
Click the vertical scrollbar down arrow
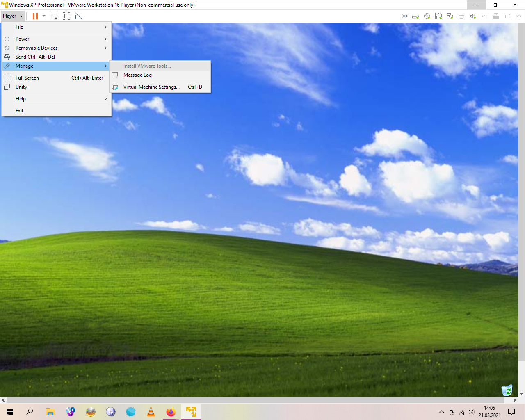coord(521,393)
